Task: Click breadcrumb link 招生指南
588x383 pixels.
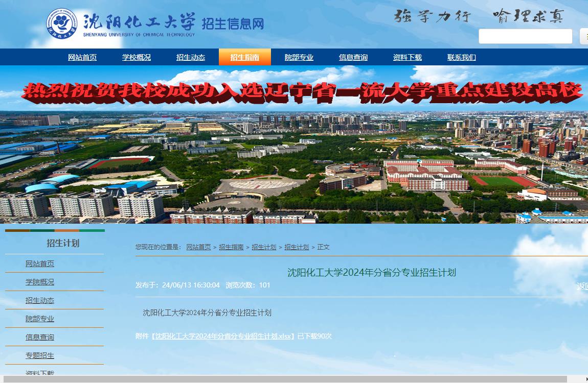Action: [232, 247]
